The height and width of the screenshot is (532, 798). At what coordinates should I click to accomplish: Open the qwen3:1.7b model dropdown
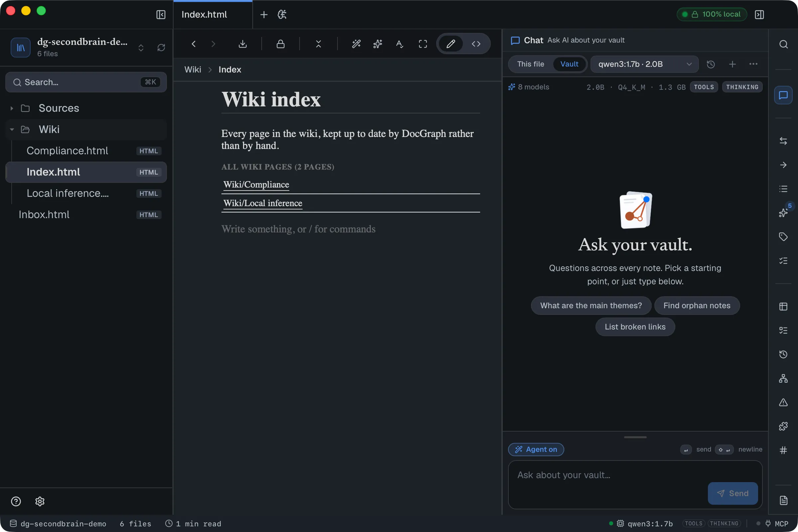[x=644, y=64]
